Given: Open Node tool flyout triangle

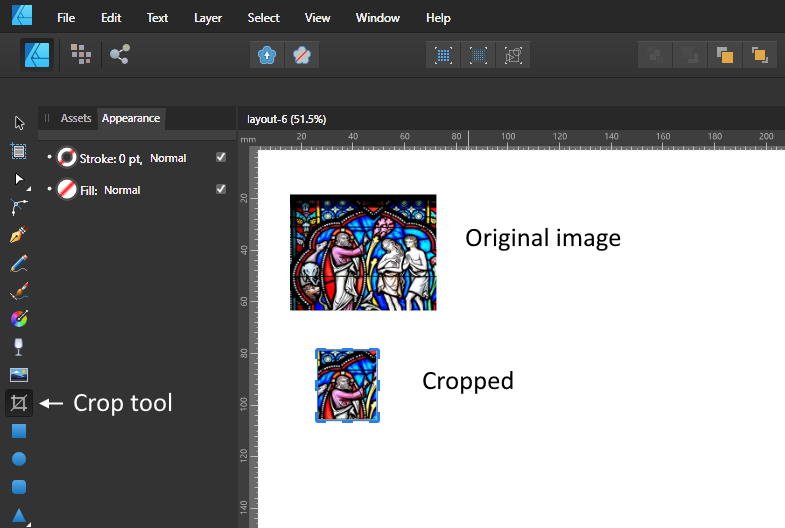Looking at the screenshot, I should click(29, 189).
